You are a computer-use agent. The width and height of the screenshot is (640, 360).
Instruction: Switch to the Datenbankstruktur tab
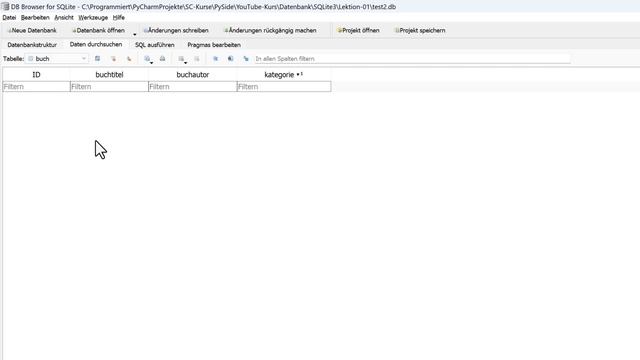(x=32, y=45)
